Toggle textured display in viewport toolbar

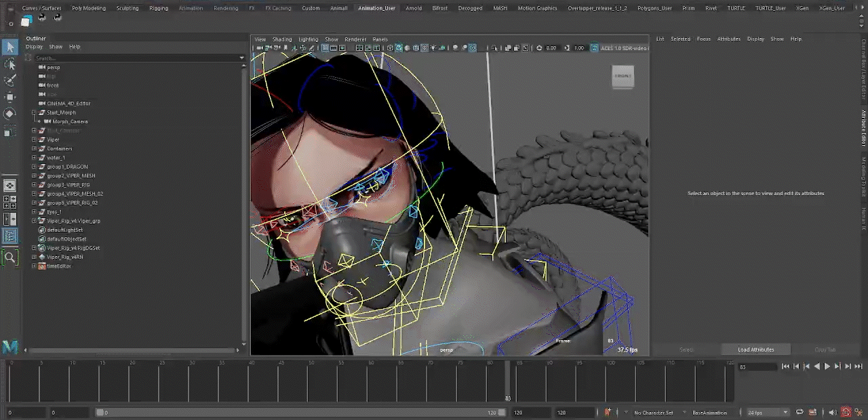pyautogui.click(x=425, y=48)
